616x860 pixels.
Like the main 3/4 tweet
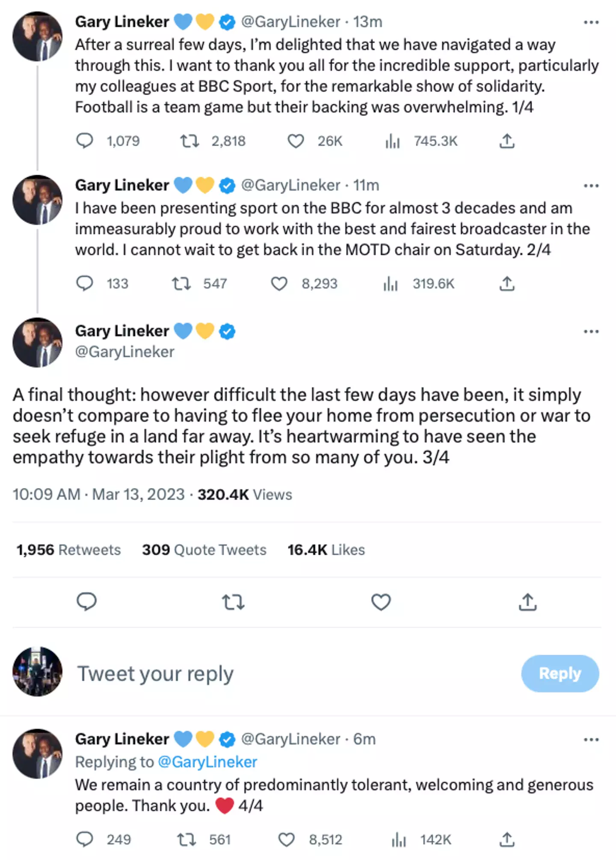click(381, 602)
